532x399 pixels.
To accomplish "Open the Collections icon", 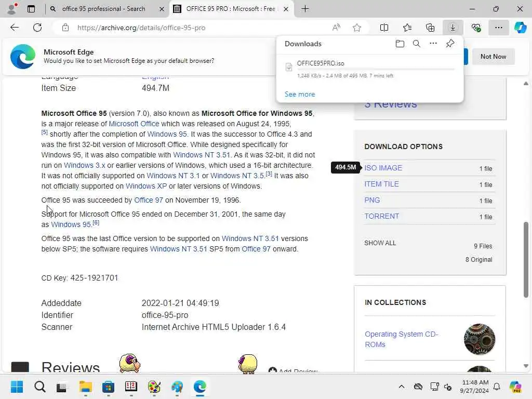I will click(x=430, y=28).
